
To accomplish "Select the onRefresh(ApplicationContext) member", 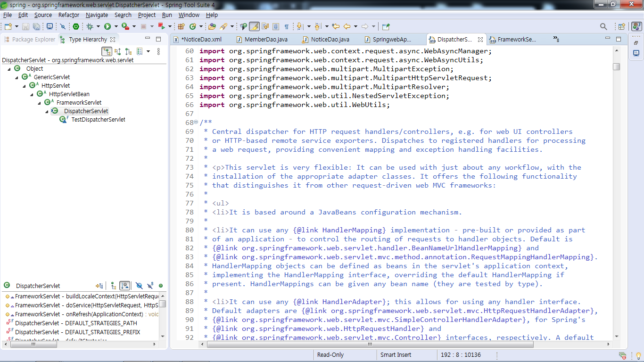I will 87,314.
